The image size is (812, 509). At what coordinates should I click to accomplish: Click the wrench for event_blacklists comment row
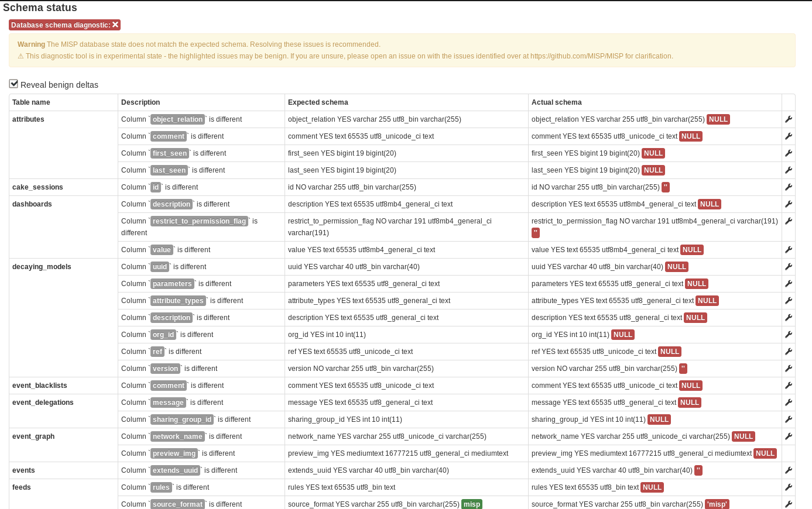coord(788,385)
